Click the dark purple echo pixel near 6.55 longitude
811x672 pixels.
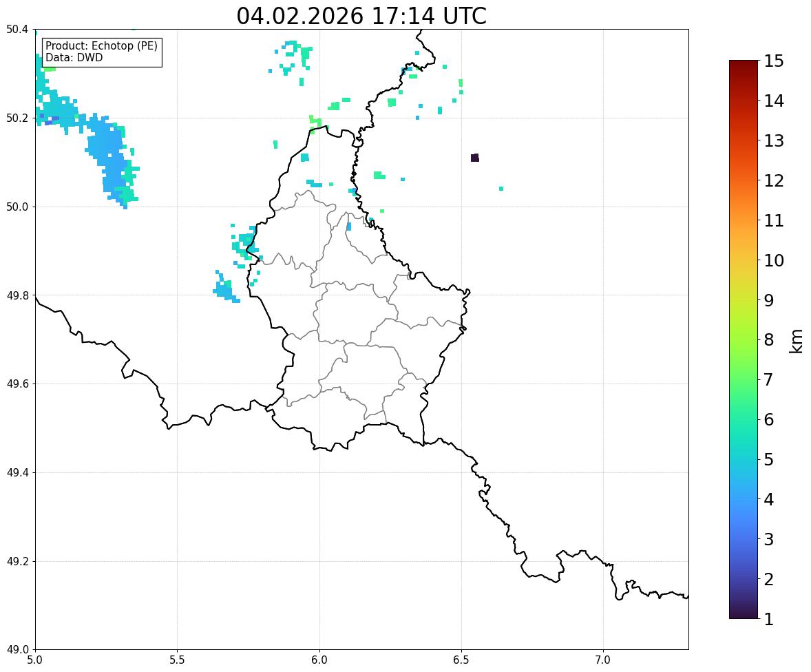point(475,158)
